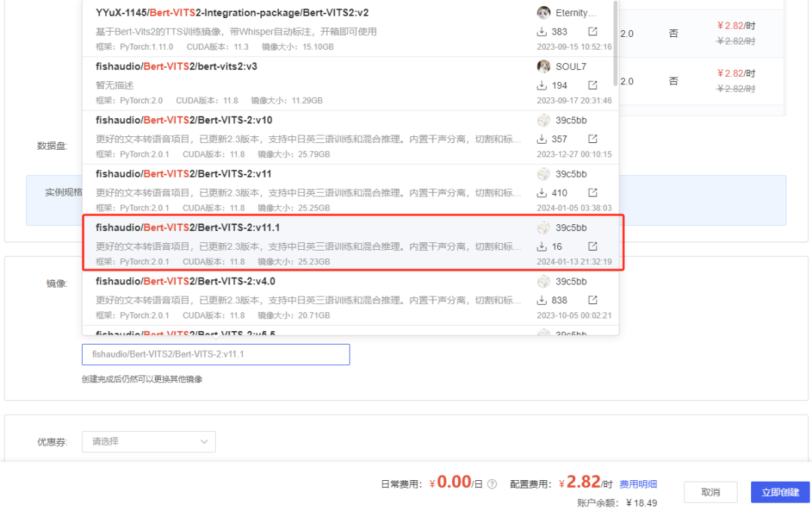Image resolution: width=812 pixels, height=511 pixels.
Task: Click download icon beside count 410
Action: 541,193
